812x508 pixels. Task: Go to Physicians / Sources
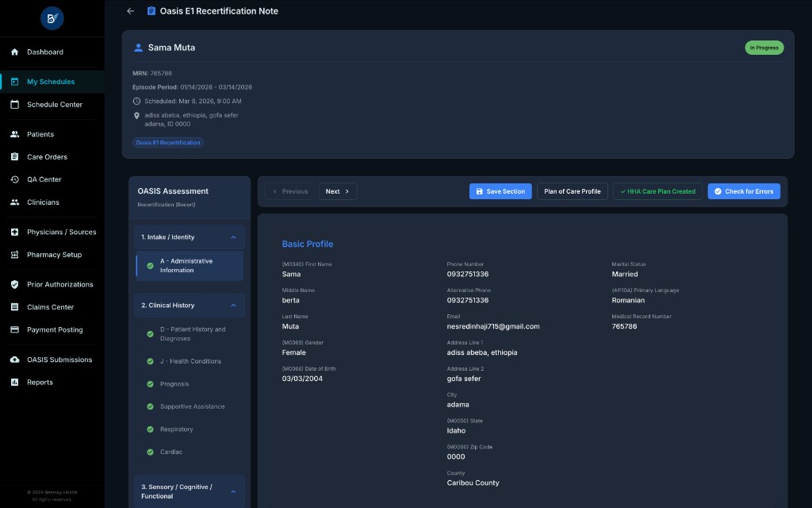[52, 232]
